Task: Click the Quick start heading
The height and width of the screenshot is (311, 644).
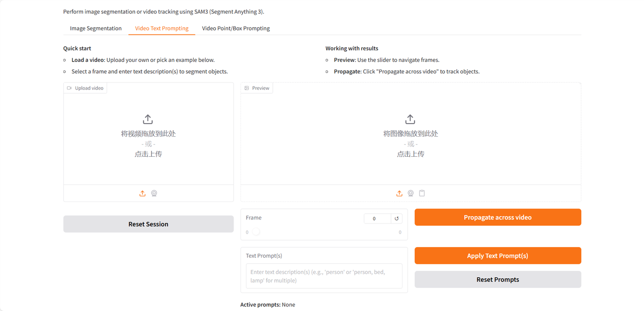Action: 77,48
